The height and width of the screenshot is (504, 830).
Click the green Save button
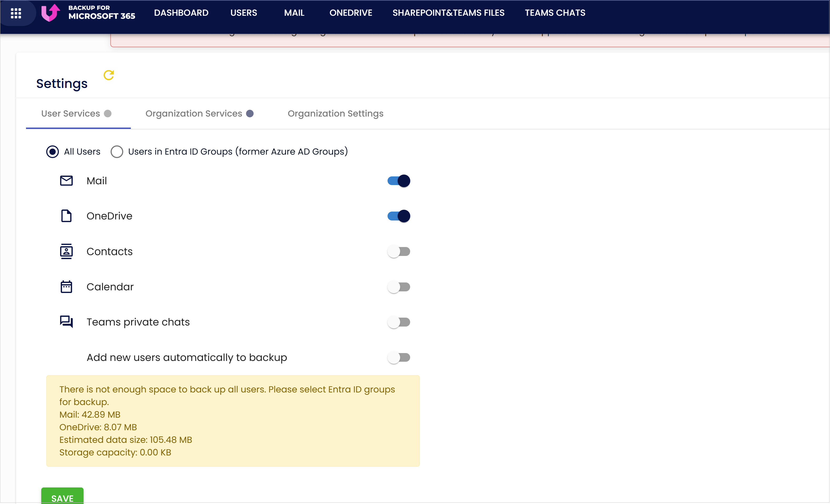click(62, 496)
